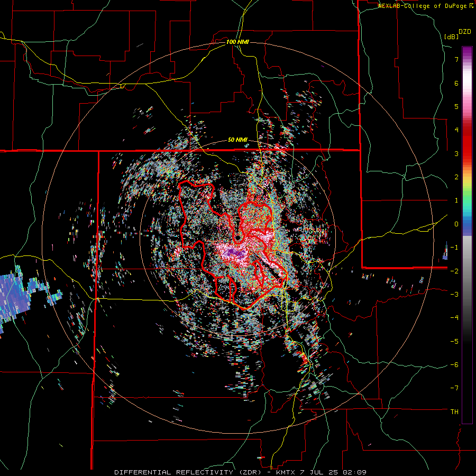Select the positive 1 dB scale label

pyautogui.click(x=456, y=200)
